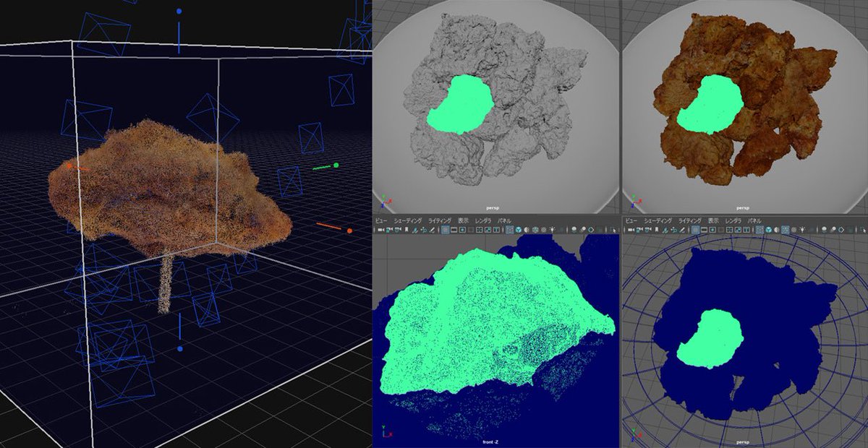This screenshot has width=868, height=448.
Task: Open ビュー menu in front -Z panel
Action: click(x=381, y=220)
